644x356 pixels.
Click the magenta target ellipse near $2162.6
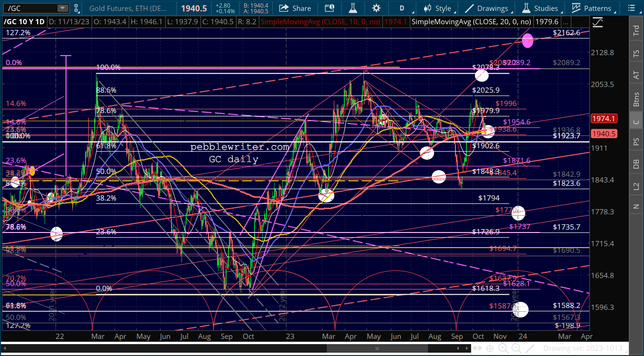click(x=527, y=41)
